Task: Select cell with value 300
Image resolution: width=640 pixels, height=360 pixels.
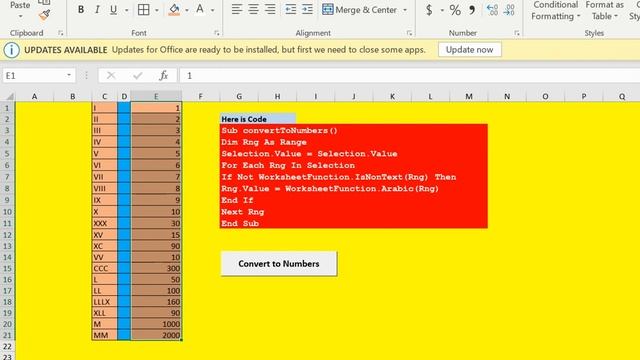Action: pos(156,268)
